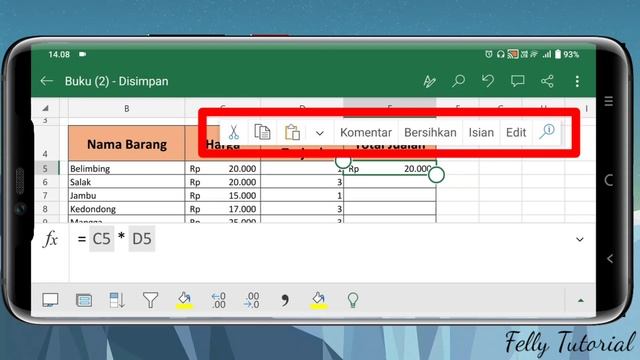Tap the back arrow beside Buku (2)
Screen dimensions: 640x360
[47, 81]
